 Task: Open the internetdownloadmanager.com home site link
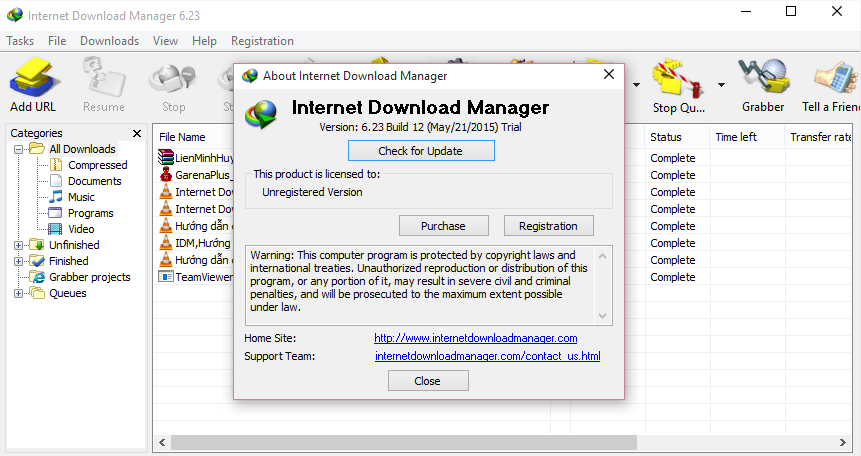click(476, 338)
